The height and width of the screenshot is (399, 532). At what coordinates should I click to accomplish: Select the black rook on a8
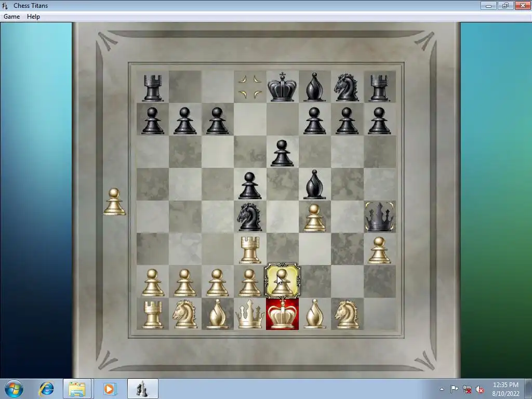(153, 88)
